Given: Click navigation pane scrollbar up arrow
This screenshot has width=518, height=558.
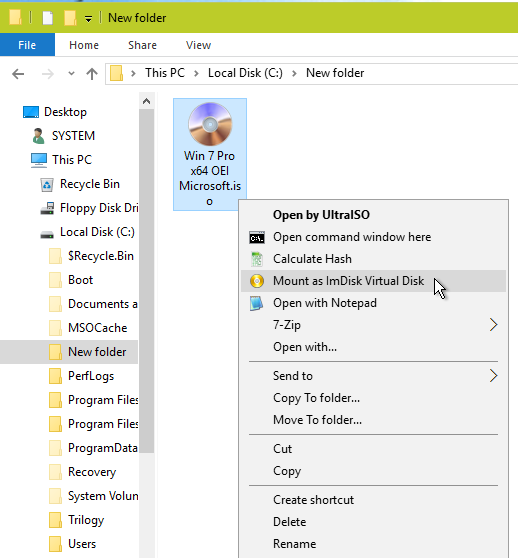Looking at the screenshot, I should pos(146,101).
